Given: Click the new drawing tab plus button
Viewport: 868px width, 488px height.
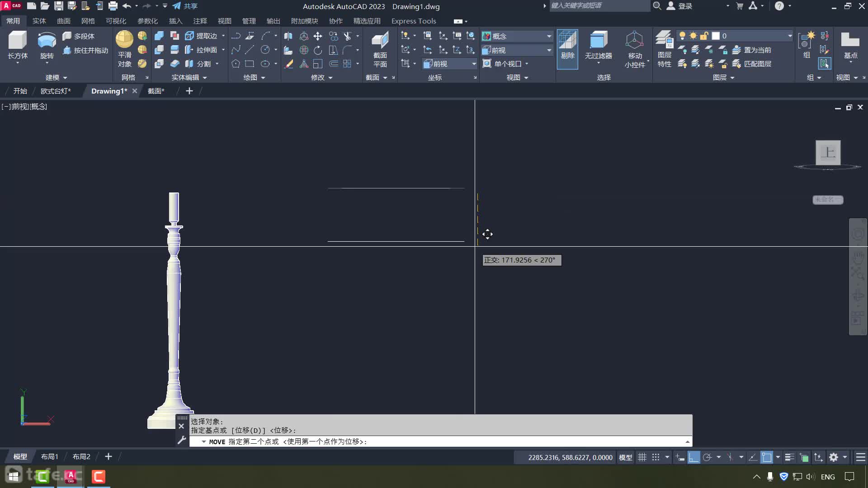Looking at the screenshot, I should [189, 91].
